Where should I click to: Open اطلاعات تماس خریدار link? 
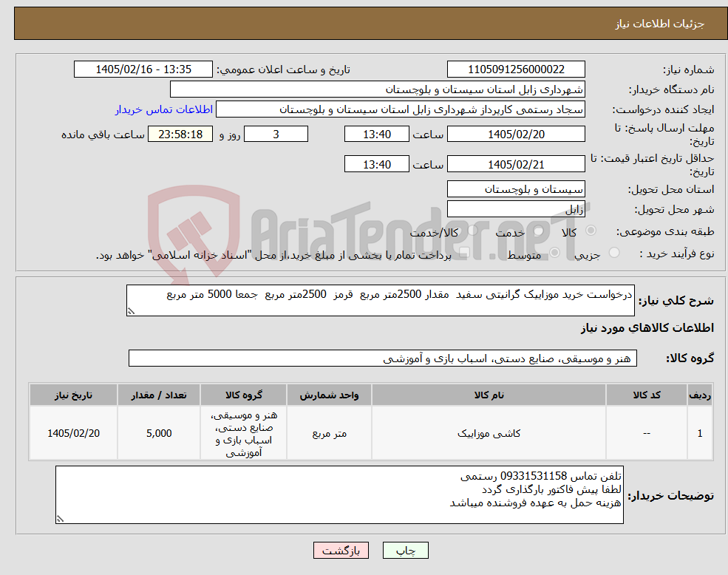pyautogui.click(x=164, y=109)
